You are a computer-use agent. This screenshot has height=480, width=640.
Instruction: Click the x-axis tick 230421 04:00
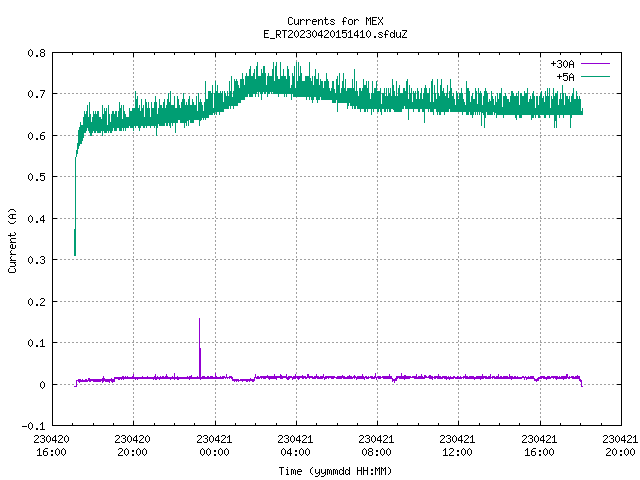(296, 446)
